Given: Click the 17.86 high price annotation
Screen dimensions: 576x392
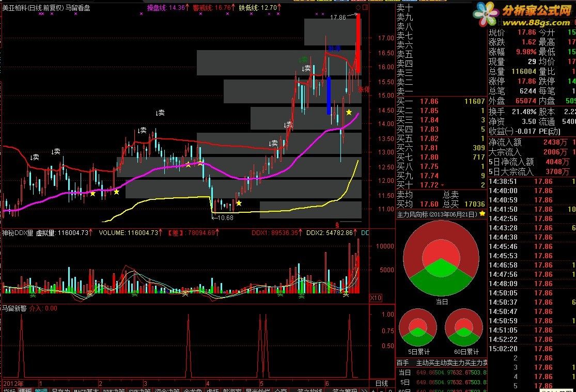Looking at the screenshot, I should 338,17.
